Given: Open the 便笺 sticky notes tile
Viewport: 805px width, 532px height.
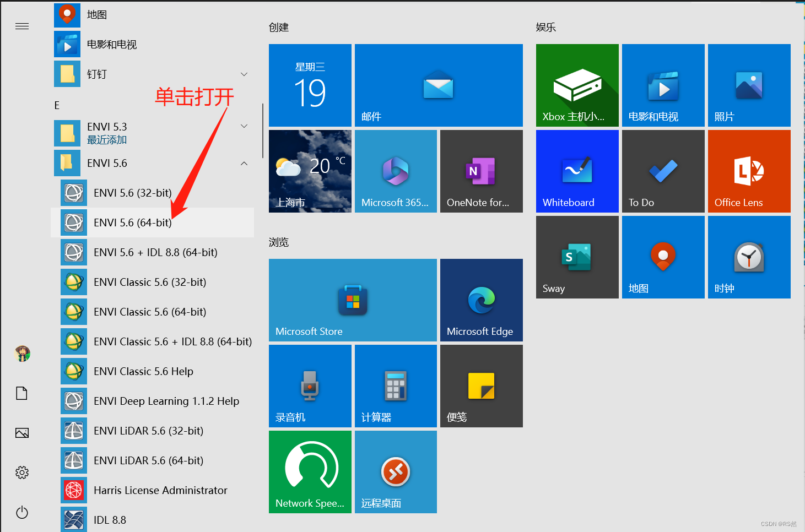Looking at the screenshot, I should (x=482, y=386).
